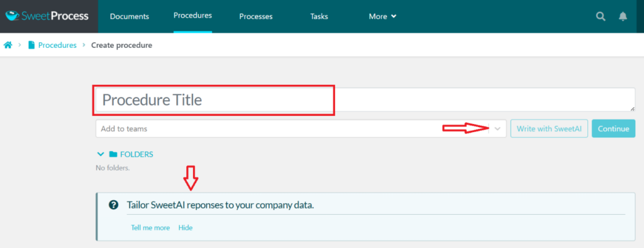Click the title field resize handle
Viewport: 644px width, 248px height.
point(632,108)
